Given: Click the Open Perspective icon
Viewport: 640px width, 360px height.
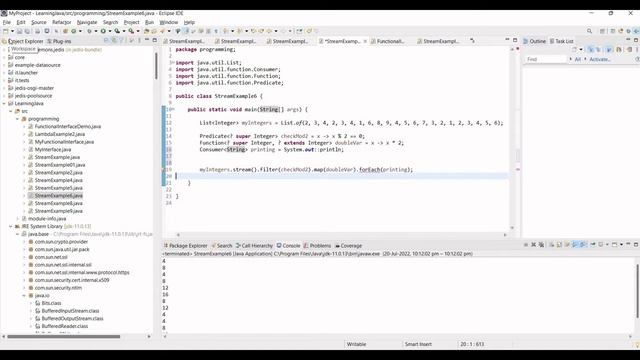Looking at the screenshot, I should coord(602,31).
